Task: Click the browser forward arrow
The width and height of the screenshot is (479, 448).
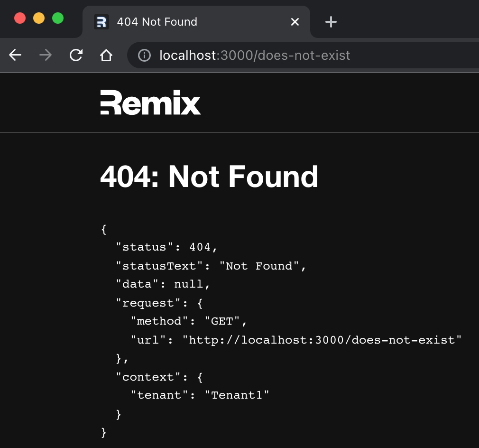Action: (46, 56)
